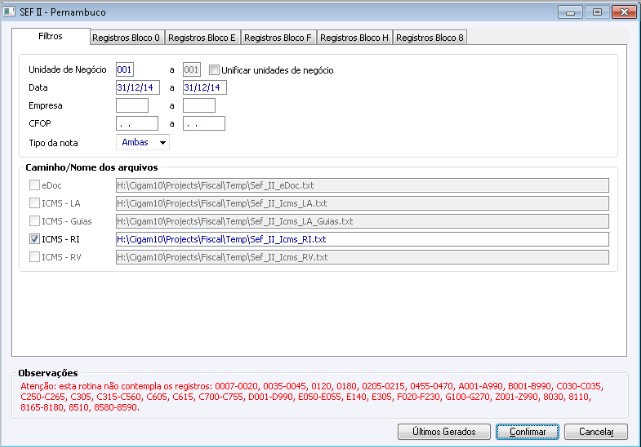This screenshot has height=447, width=641.
Task: Open the Registros Bloco 8 tab
Action: point(430,38)
